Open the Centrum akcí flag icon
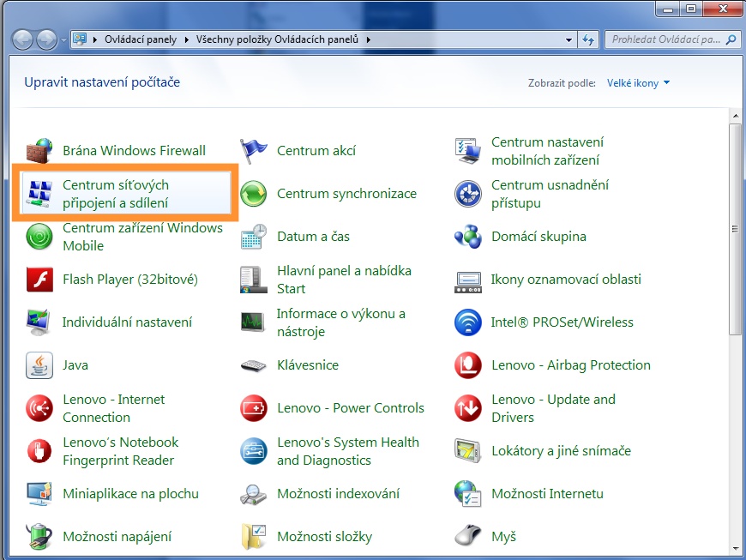 click(x=254, y=151)
